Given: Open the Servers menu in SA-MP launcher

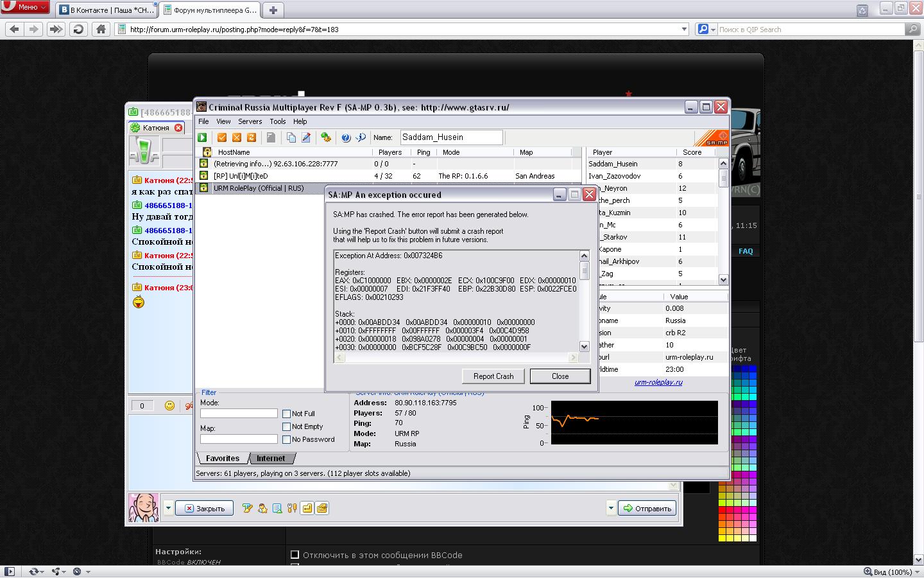Looking at the screenshot, I should pos(250,121).
